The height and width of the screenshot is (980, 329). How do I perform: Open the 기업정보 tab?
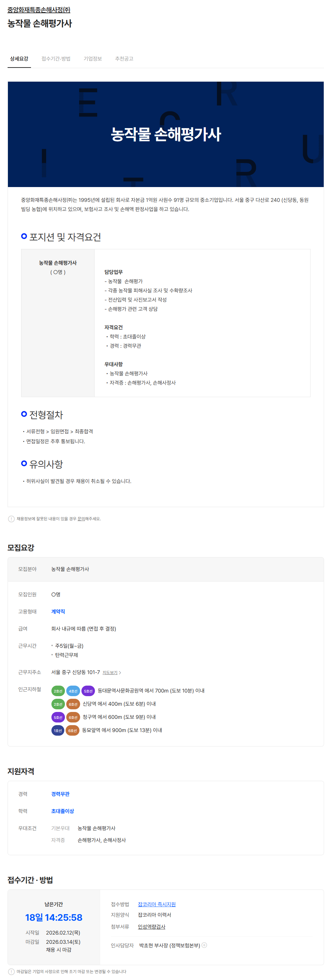click(93, 59)
